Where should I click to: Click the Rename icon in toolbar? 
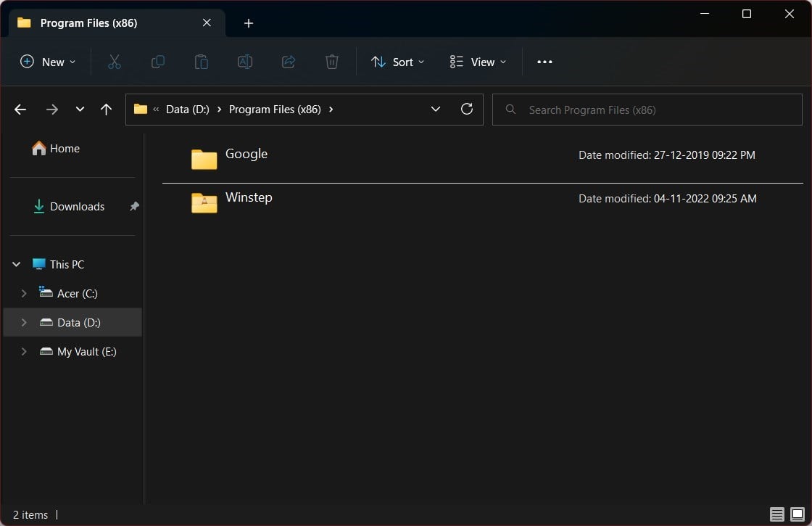pos(244,62)
